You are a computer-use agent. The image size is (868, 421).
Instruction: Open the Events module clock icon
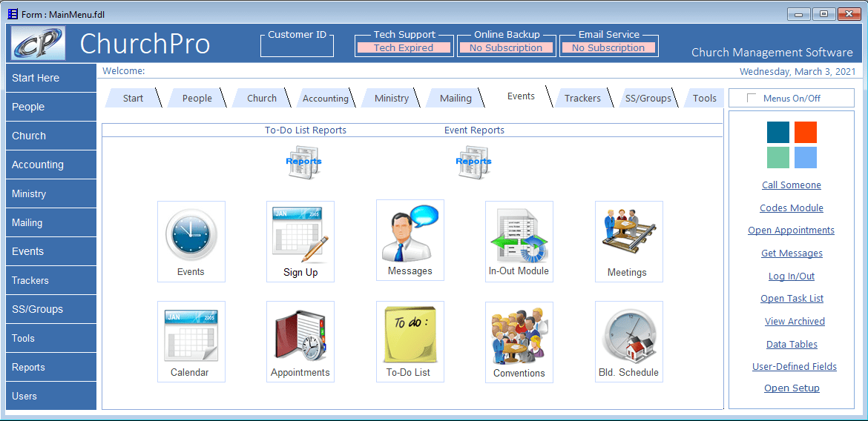coord(191,242)
